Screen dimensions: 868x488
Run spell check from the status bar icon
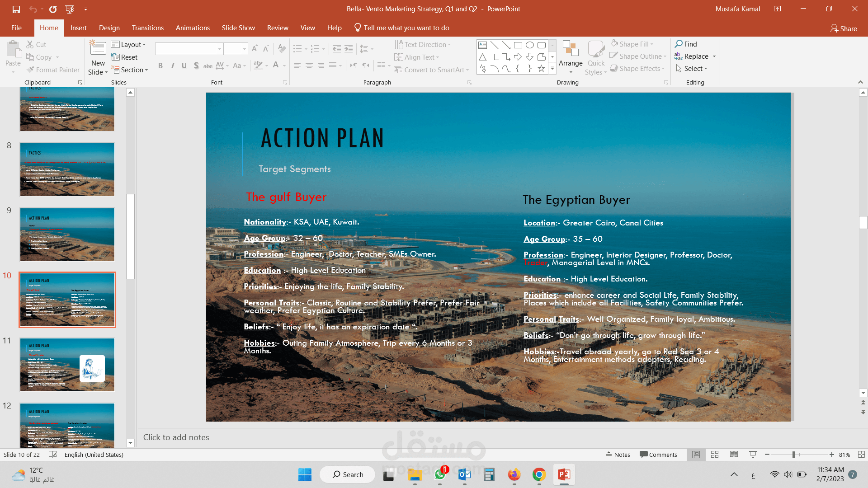click(53, 455)
